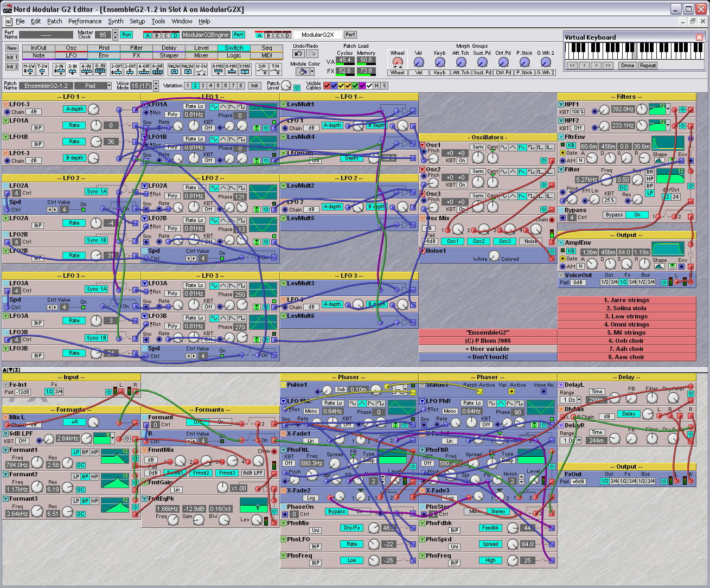Click the Module Color paint bucket
Screen dimensions: 710x588
303,72
